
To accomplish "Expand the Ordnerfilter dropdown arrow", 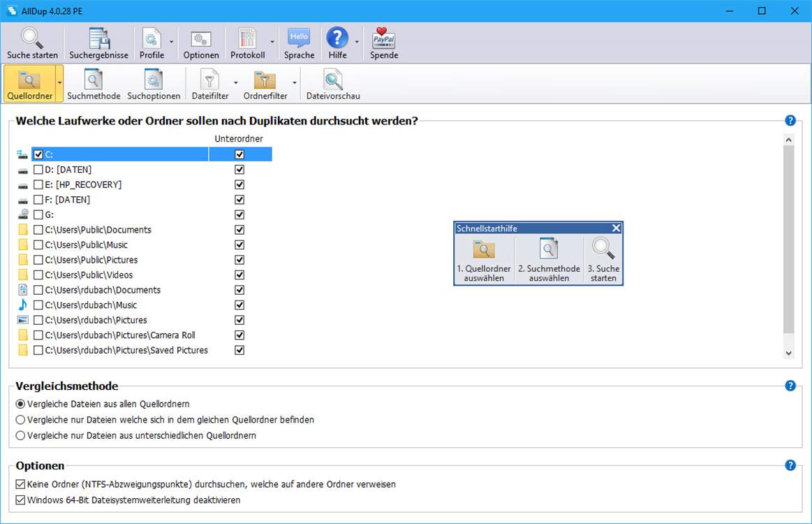I will pos(295,83).
